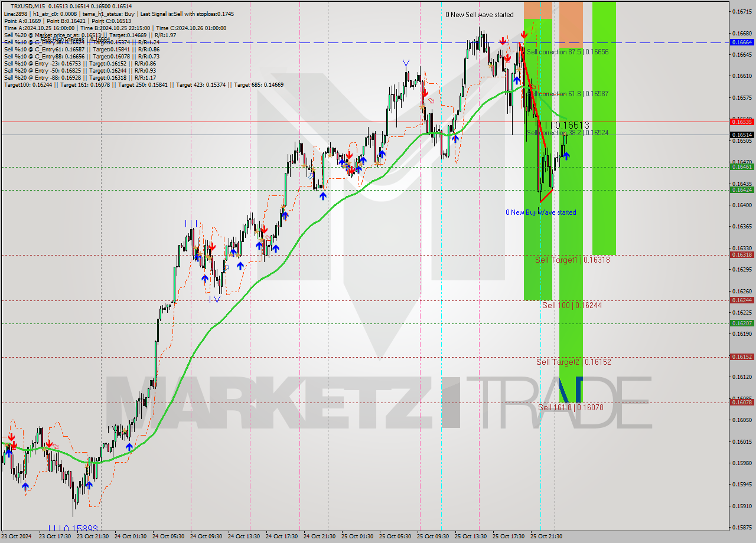Click the 0.16715 price axis tick
This screenshot has height=543, width=756.
pyautogui.click(x=742, y=11)
